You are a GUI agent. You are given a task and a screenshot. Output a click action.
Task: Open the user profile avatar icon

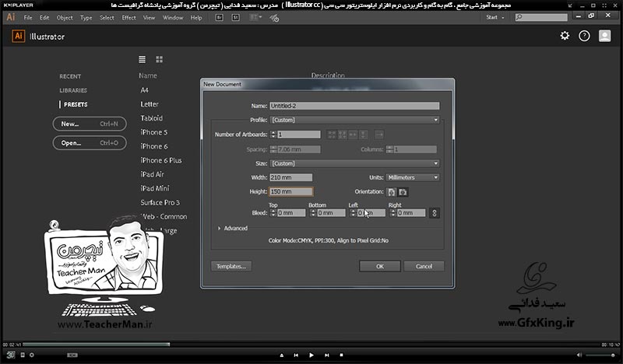tap(605, 36)
